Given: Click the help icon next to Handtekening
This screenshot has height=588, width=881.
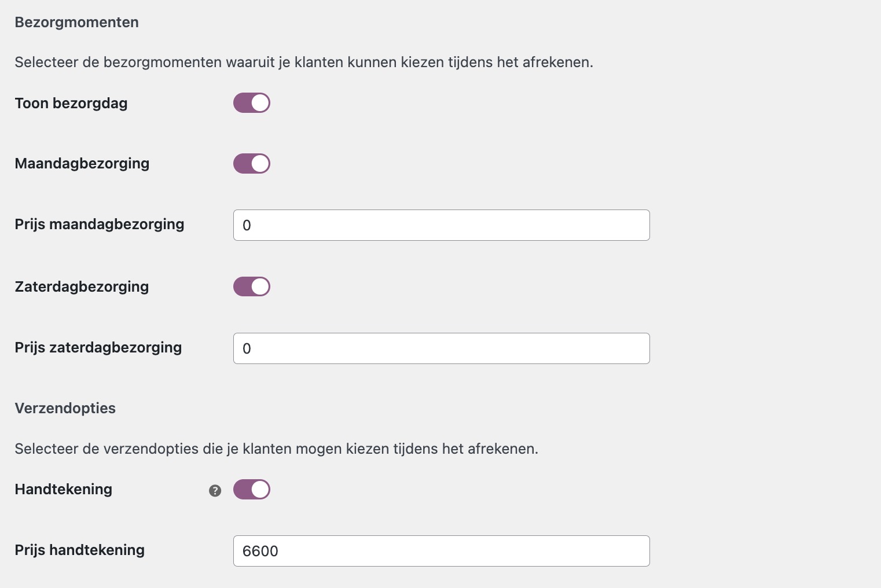Looking at the screenshot, I should [x=215, y=490].
